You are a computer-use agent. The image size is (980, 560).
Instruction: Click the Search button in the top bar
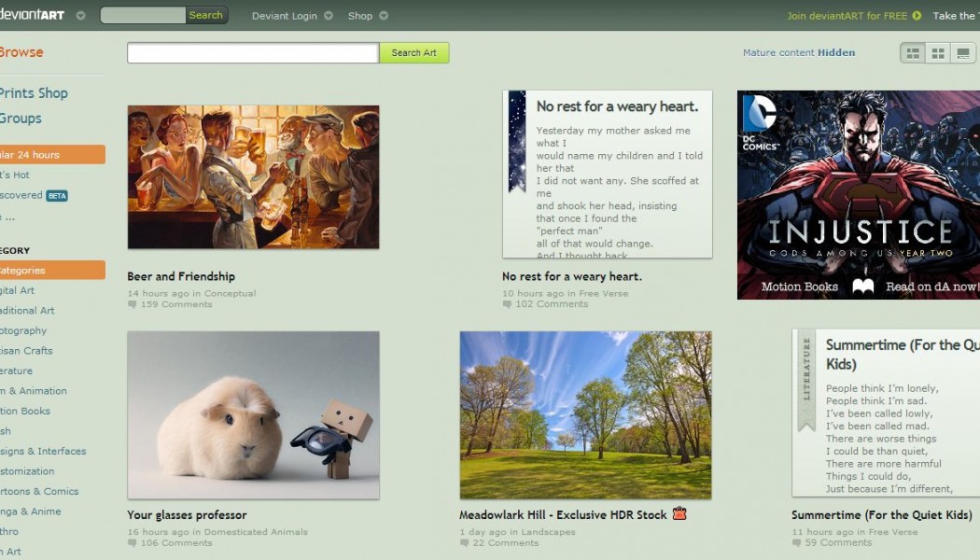[205, 15]
